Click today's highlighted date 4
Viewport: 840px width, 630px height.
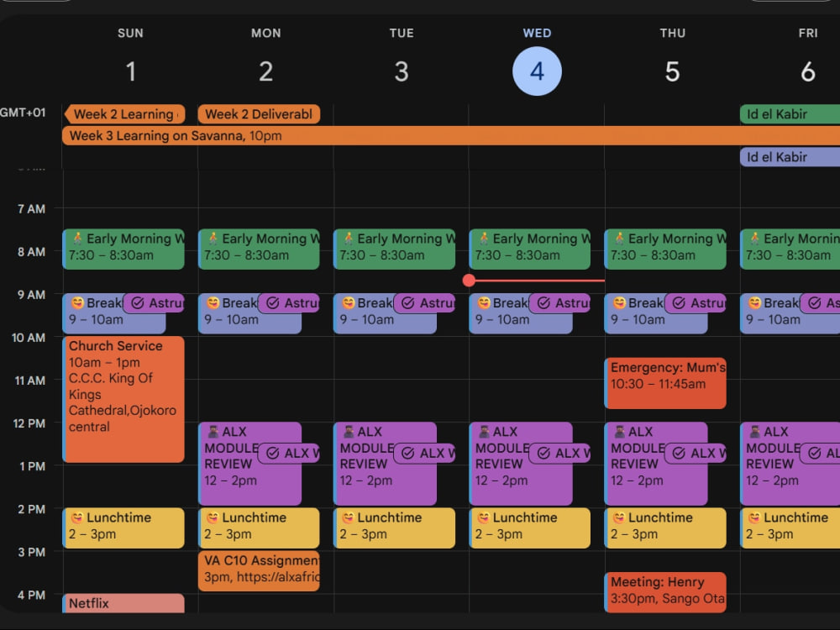(x=537, y=71)
